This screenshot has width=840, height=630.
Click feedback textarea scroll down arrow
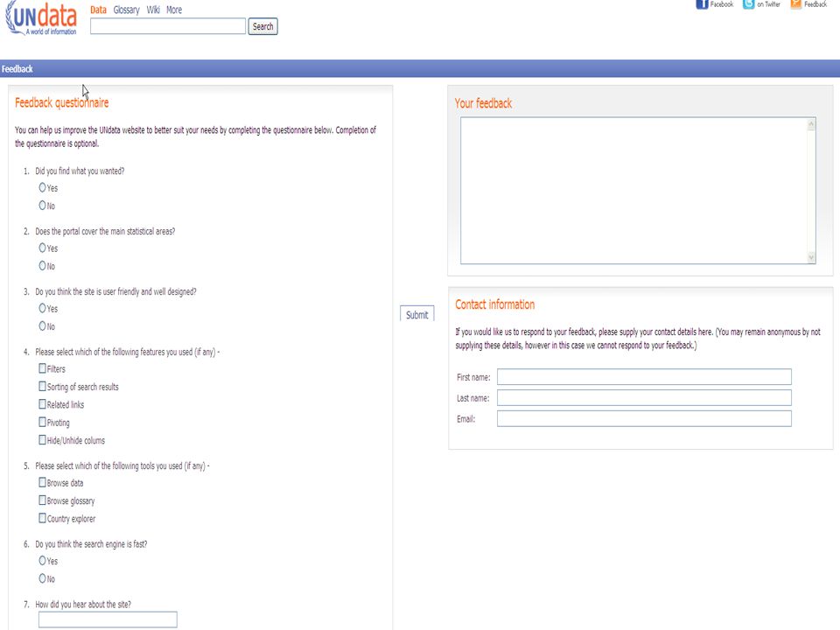point(811,257)
